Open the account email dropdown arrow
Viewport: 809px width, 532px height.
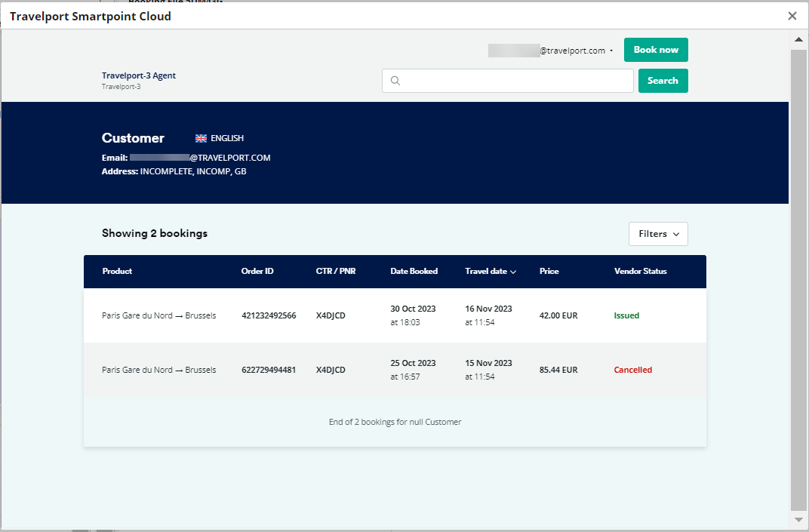point(611,51)
